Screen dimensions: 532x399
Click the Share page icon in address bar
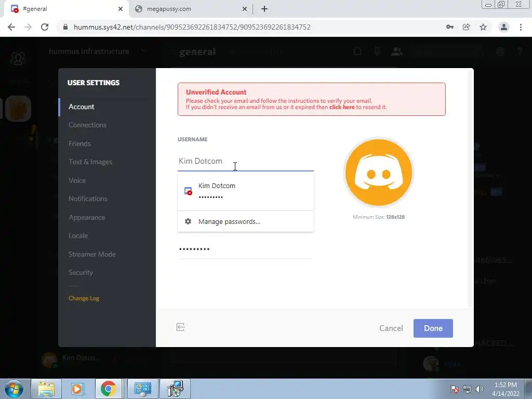click(467, 27)
